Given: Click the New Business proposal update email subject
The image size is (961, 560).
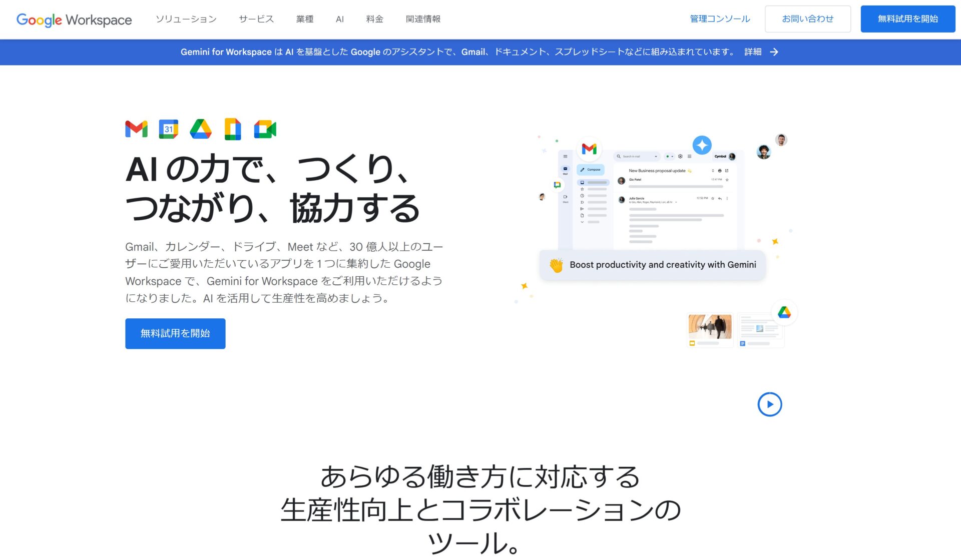Looking at the screenshot, I should (657, 171).
